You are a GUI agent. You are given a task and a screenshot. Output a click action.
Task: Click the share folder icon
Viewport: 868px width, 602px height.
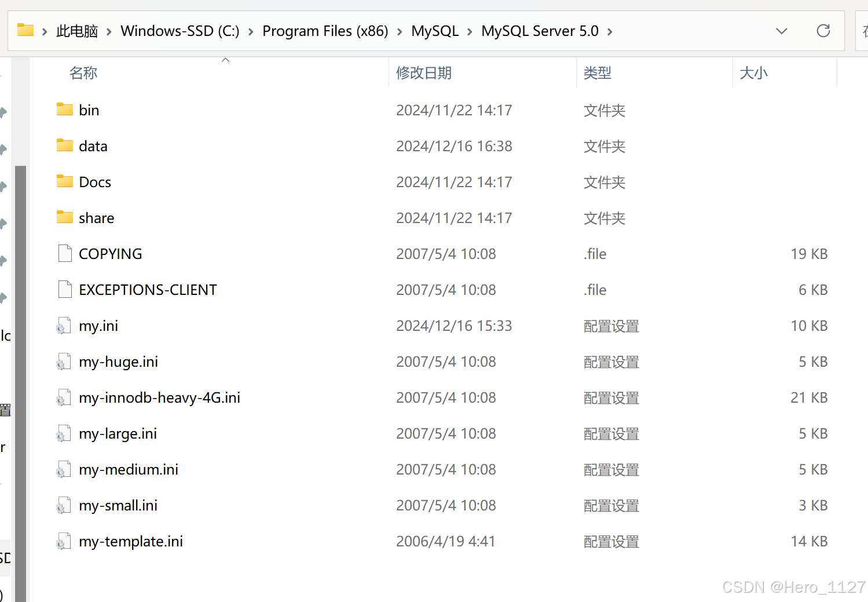[x=65, y=217]
